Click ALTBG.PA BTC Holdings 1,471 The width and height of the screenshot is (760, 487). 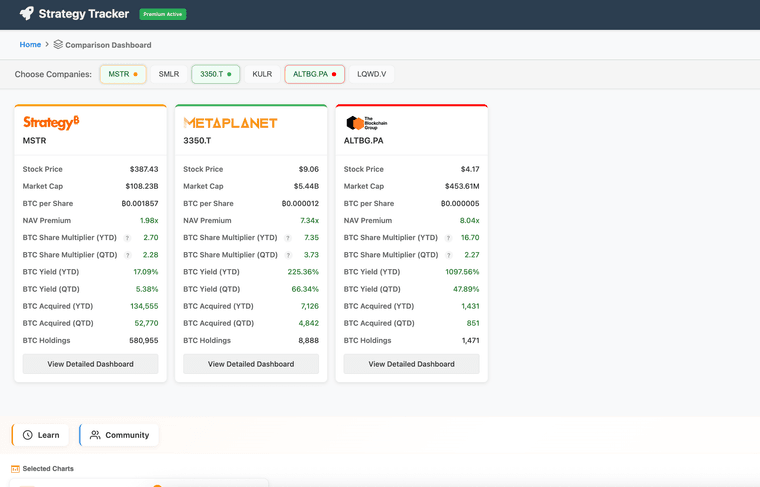471,341
